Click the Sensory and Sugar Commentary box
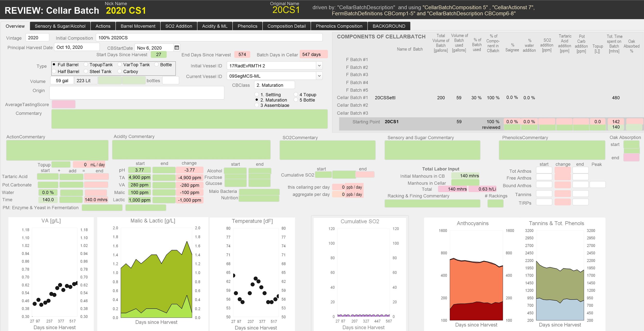The image size is (644, 331). (432, 150)
